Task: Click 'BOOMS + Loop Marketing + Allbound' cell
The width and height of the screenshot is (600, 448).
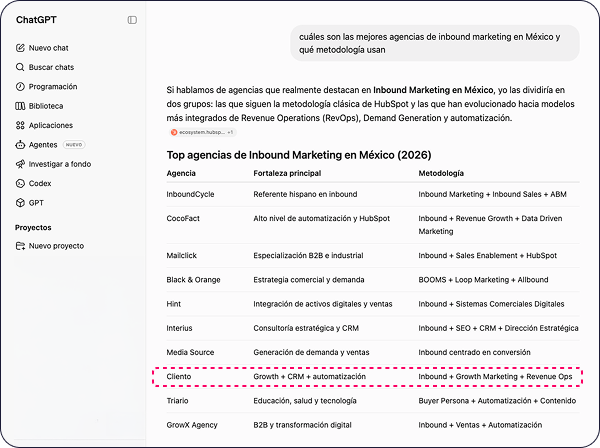Action: pyautogui.click(x=483, y=280)
